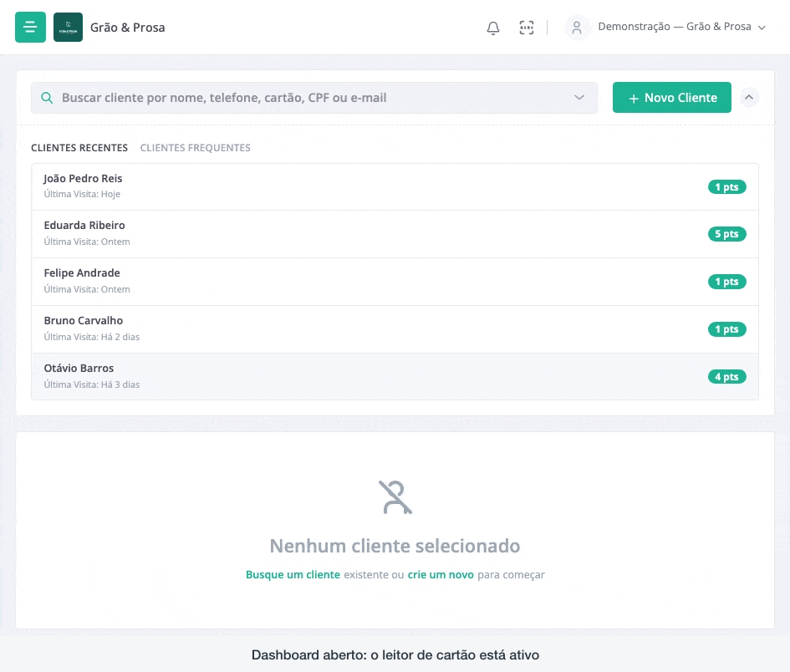This screenshot has height=672, width=790.
Task: Select client Eduarda Ribeiro
Action: 395,234
